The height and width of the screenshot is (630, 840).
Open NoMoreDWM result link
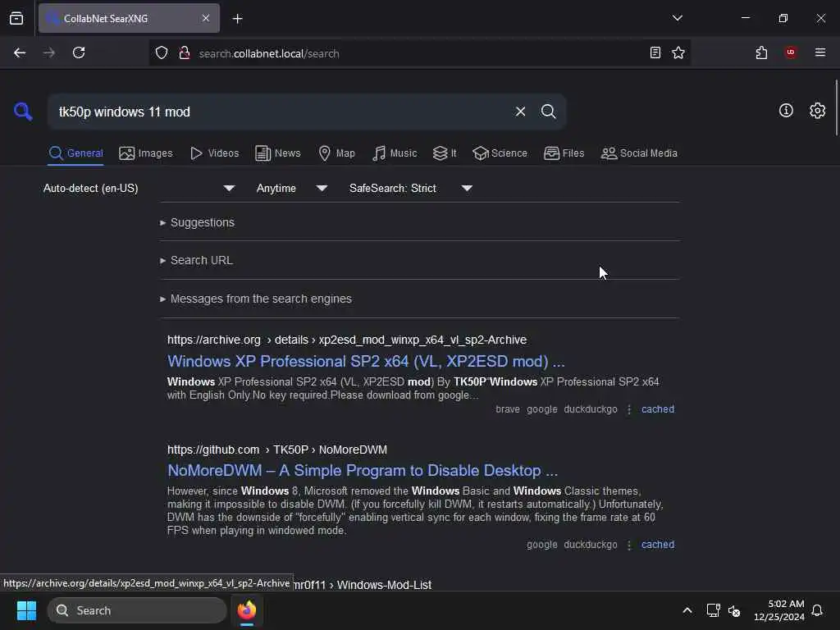(363, 470)
